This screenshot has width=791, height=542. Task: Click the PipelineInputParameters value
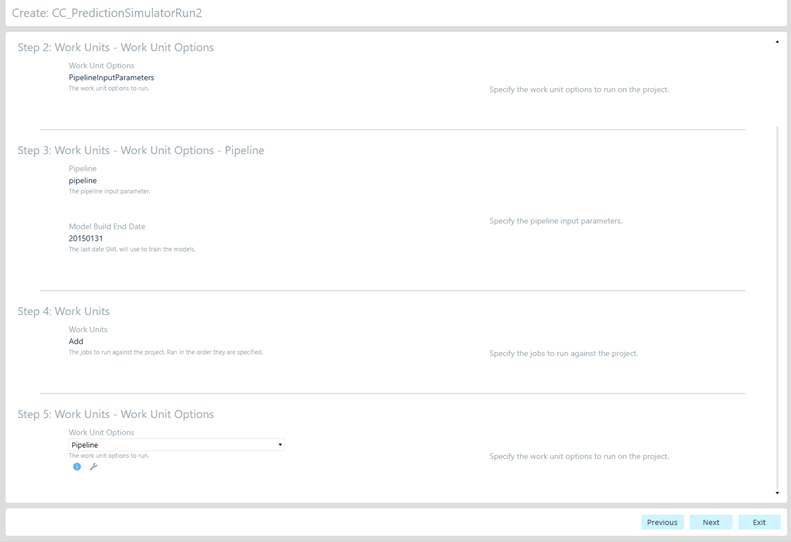click(x=111, y=78)
